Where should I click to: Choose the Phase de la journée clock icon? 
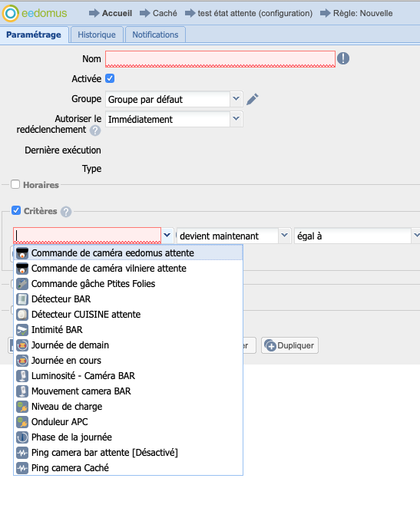pyautogui.click(x=22, y=437)
